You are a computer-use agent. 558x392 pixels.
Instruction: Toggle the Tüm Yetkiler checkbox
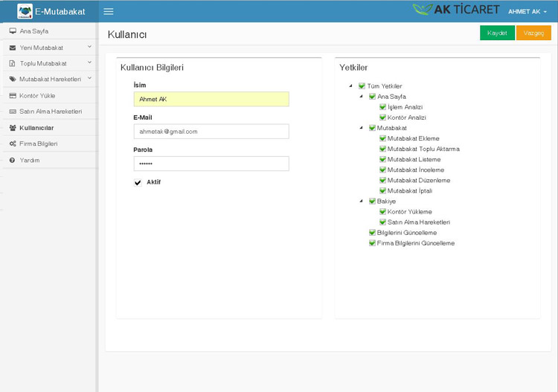362,86
